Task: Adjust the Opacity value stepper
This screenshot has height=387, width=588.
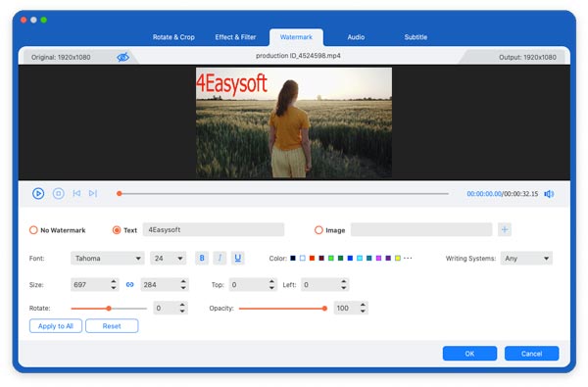Action: tap(363, 309)
